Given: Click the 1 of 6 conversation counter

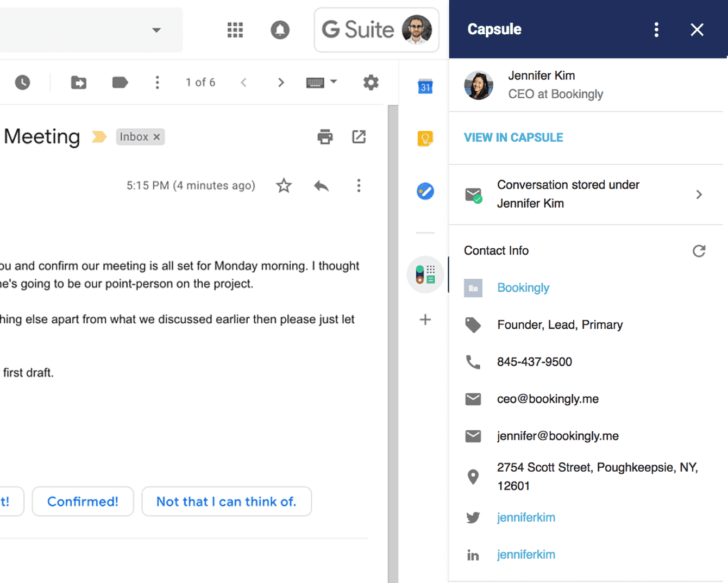Looking at the screenshot, I should click(x=200, y=83).
